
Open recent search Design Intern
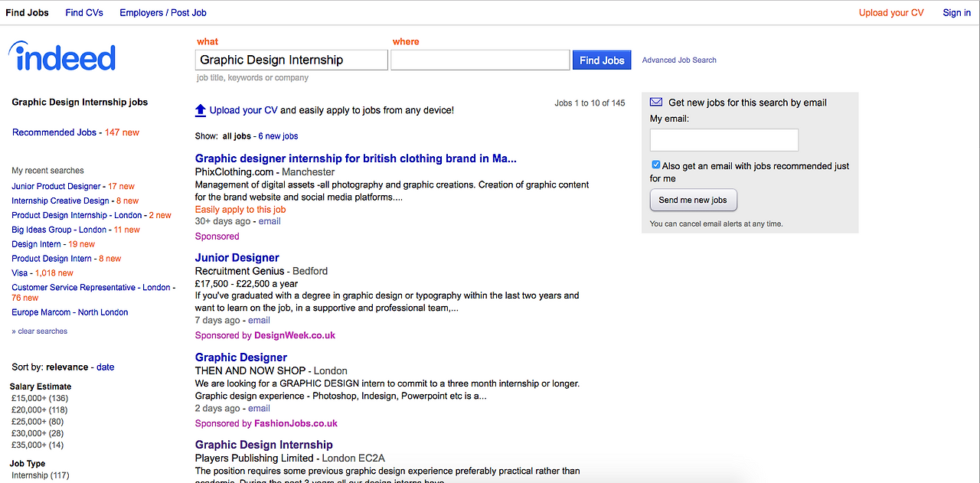point(36,244)
